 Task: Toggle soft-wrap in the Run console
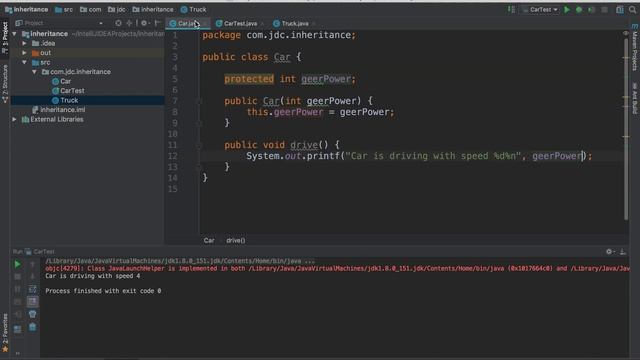point(33,289)
